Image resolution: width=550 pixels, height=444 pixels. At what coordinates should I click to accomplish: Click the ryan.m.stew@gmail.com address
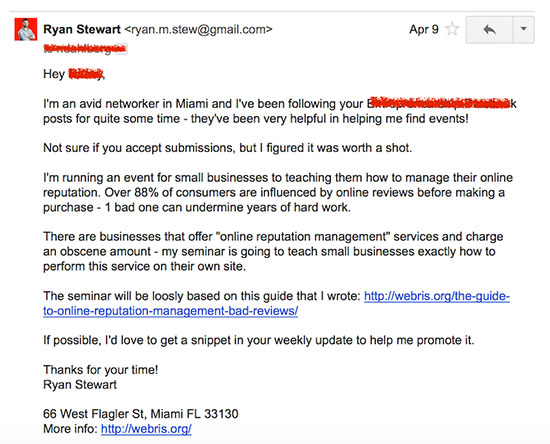pos(199,29)
